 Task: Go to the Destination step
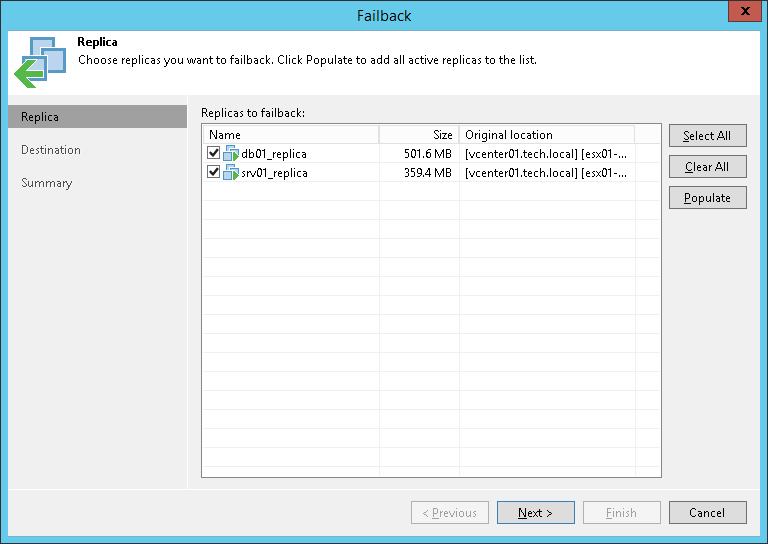tap(51, 150)
